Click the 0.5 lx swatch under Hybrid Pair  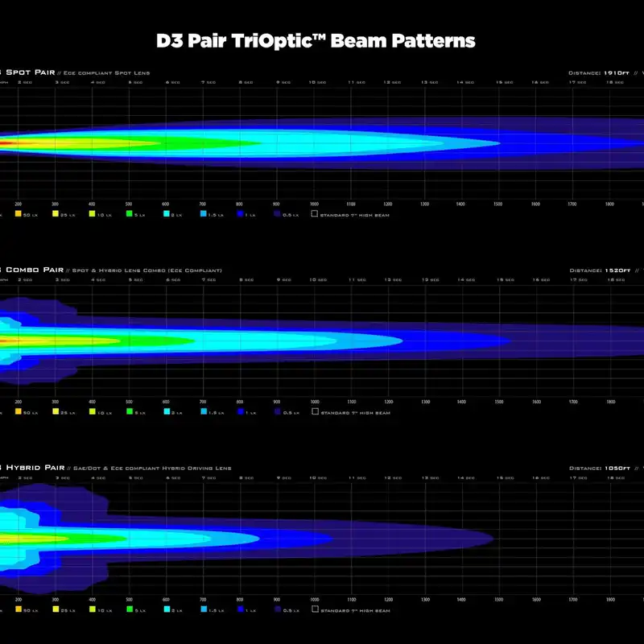pyautogui.click(x=278, y=609)
